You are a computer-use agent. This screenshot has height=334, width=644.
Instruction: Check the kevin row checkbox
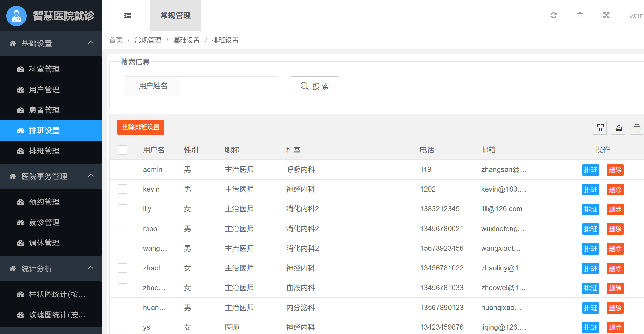(123, 189)
